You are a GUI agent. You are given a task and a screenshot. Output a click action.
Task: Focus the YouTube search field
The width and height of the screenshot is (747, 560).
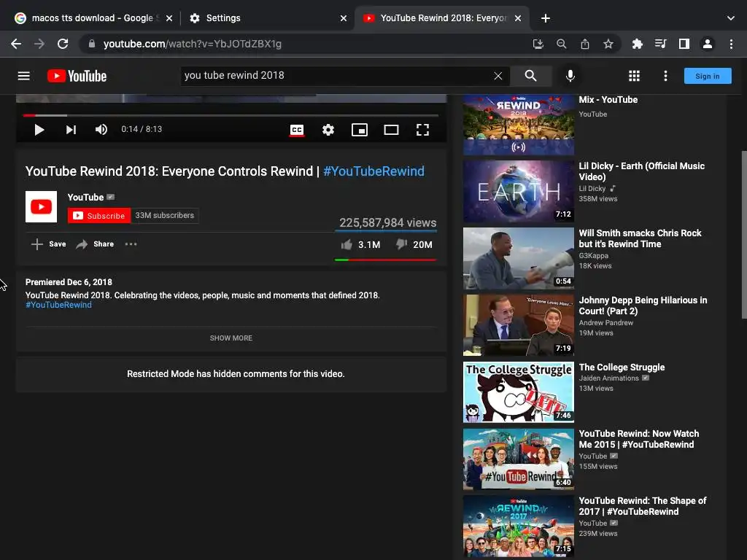click(x=336, y=76)
